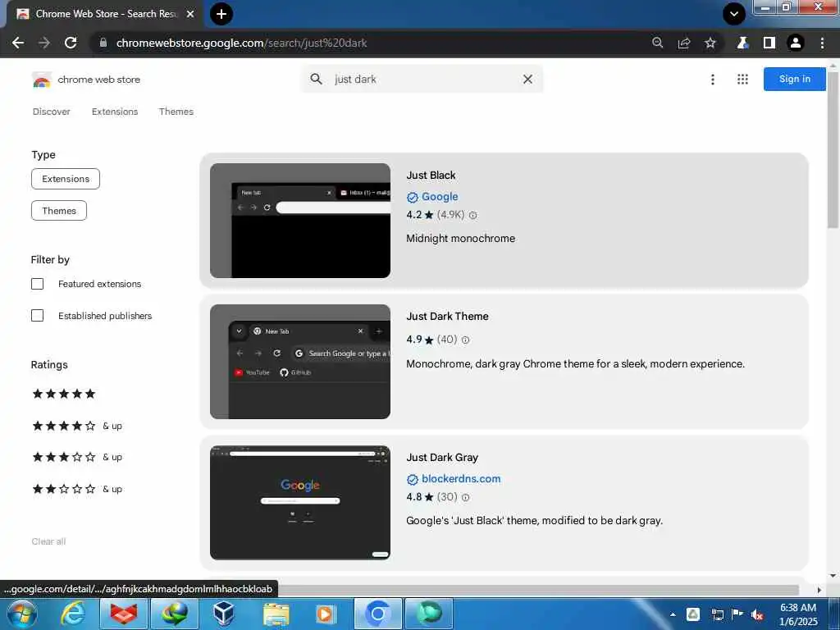Screen dimensions: 840x630
Task: Share this page via address bar icon
Action: [684, 43]
